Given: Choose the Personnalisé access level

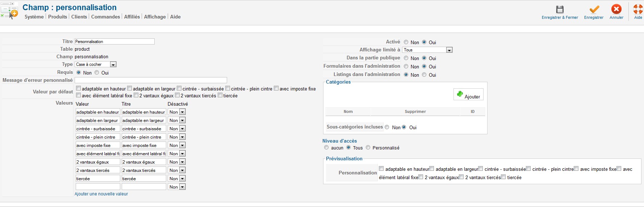Looking at the screenshot, I should pyautogui.click(x=368, y=147).
